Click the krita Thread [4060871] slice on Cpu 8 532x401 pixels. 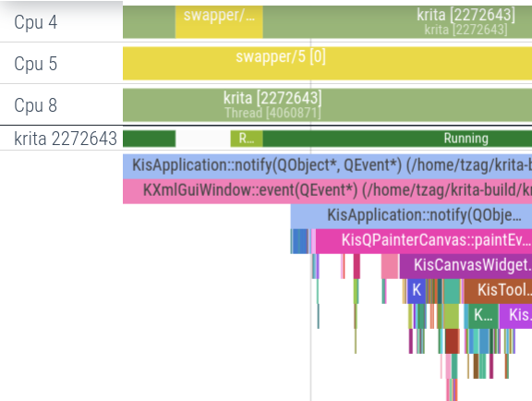[x=327, y=105]
